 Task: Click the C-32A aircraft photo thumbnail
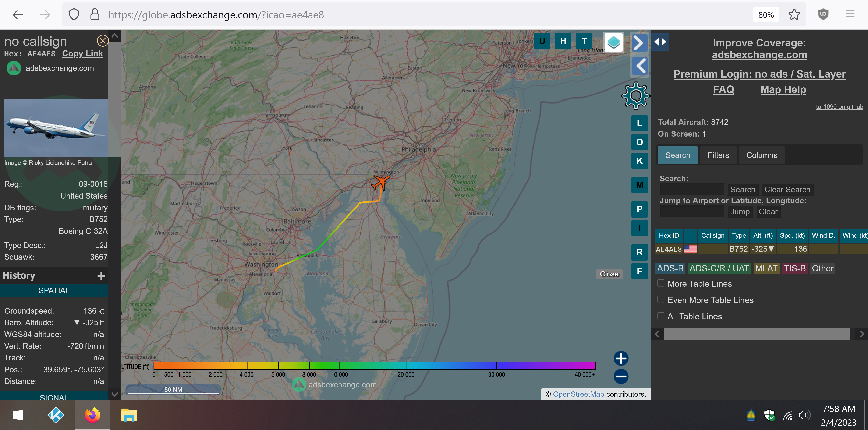pos(56,128)
